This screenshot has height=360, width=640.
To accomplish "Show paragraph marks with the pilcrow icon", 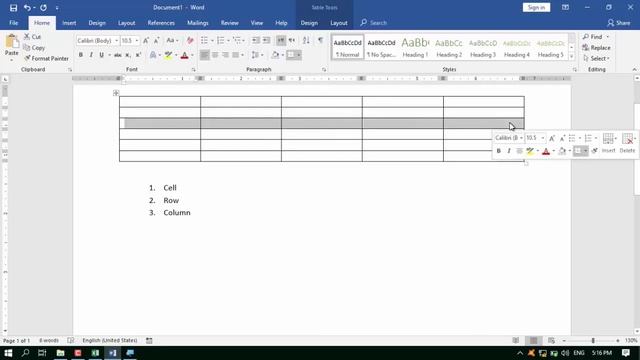I will [320, 40].
